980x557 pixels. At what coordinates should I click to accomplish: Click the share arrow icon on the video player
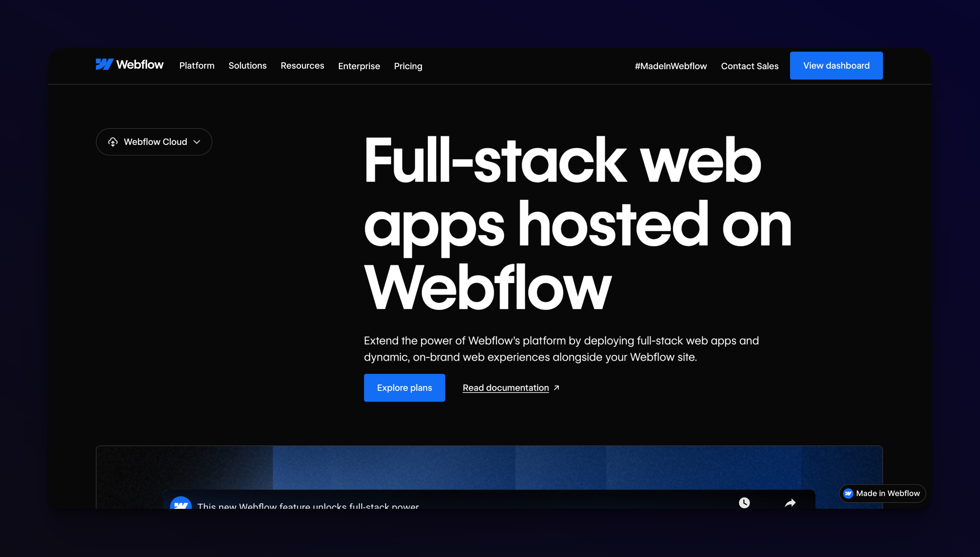click(x=791, y=503)
